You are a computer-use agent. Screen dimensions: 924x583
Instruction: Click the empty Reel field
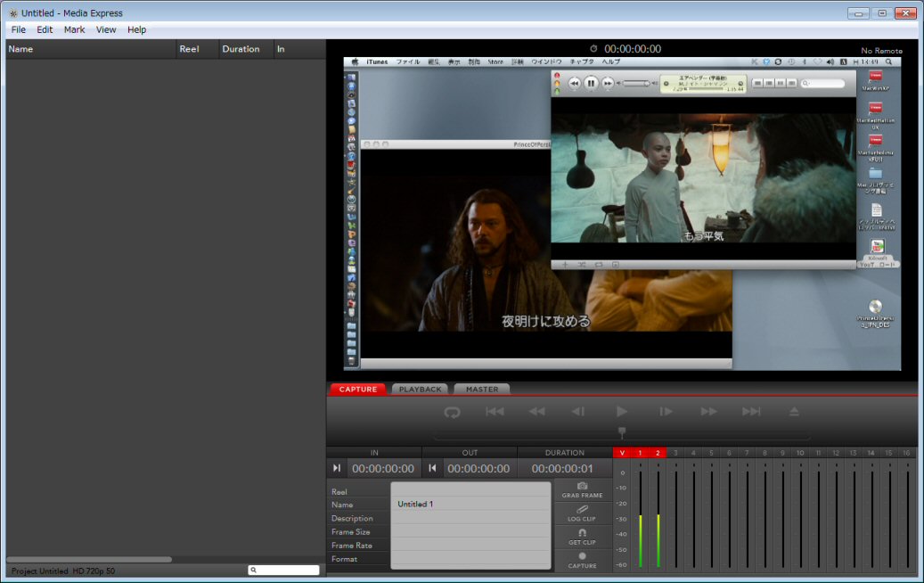[x=470, y=490]
